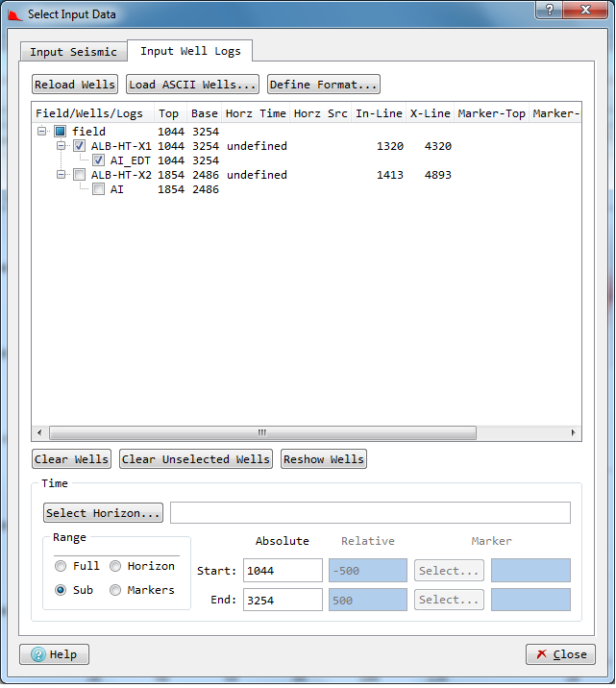This screenshot has width=616, height=688.
Task: Click the scroll right arrow
Action: pos(573,432)
